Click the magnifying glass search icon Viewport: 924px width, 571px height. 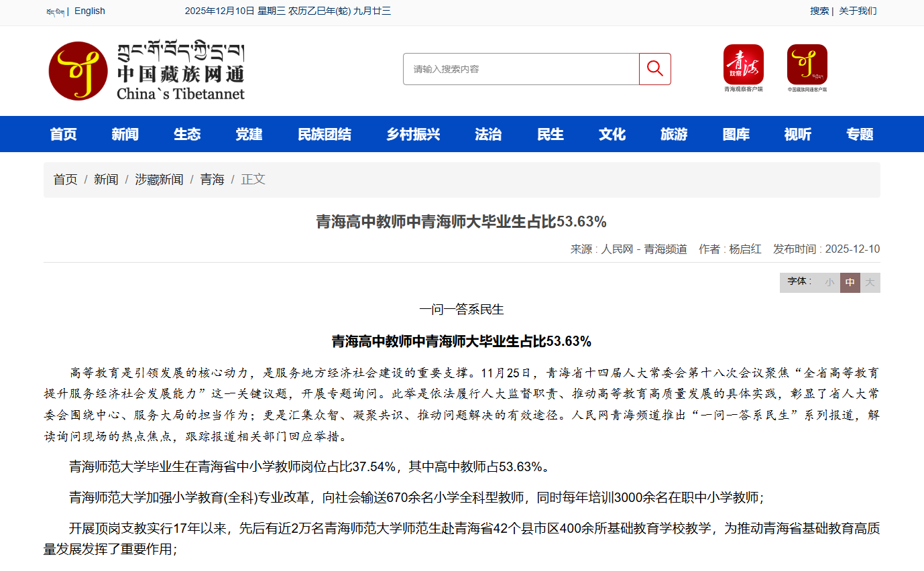654,69
